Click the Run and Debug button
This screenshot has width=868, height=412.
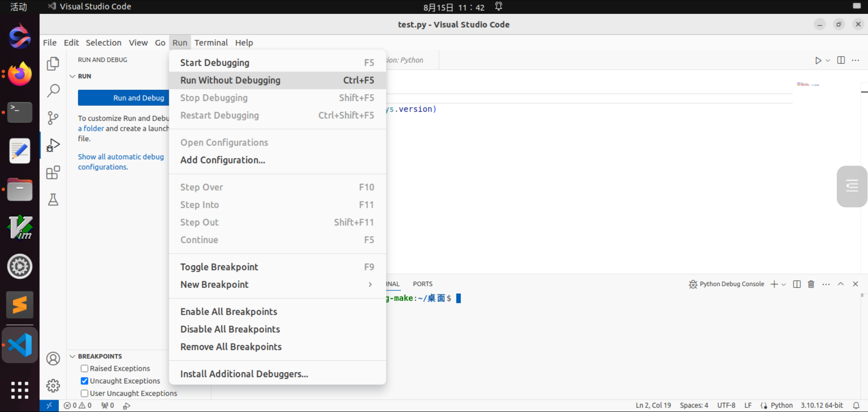[124, 98]
